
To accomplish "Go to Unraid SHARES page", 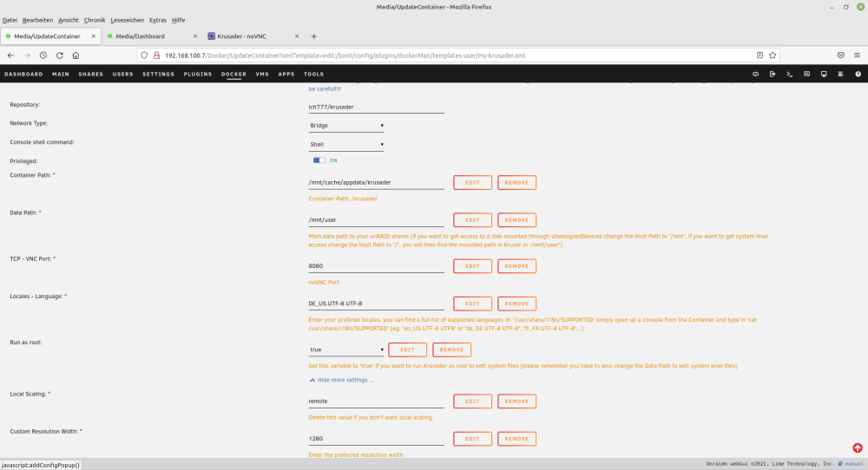I will (91, 74).
